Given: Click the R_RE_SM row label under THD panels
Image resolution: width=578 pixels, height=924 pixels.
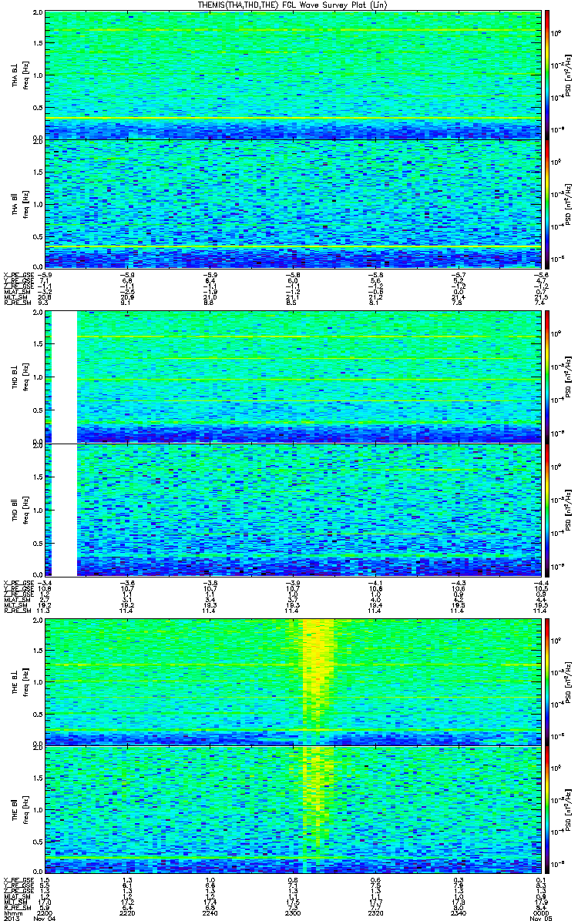Looking at the screenshot, I should [x=17, y=611].
